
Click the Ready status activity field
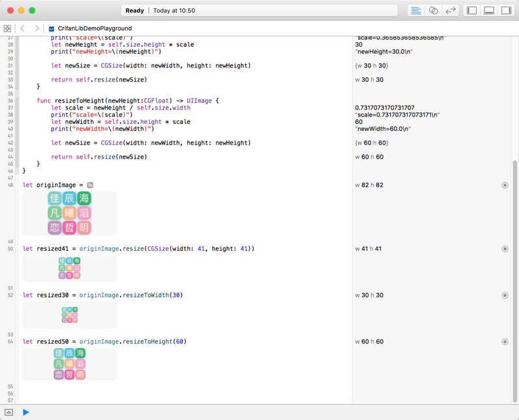(x=259, y=10)
